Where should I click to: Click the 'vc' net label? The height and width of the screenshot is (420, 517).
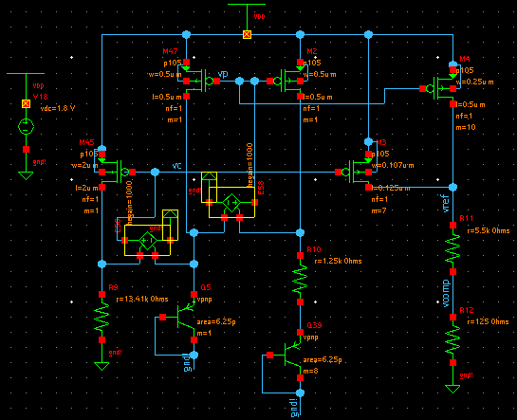(x=177, y=165)
